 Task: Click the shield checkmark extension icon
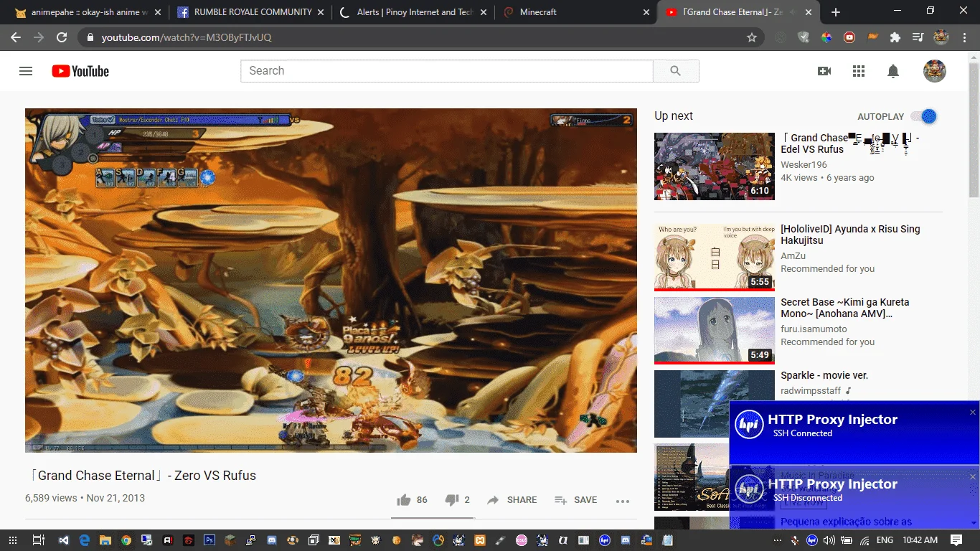point(804,37)
